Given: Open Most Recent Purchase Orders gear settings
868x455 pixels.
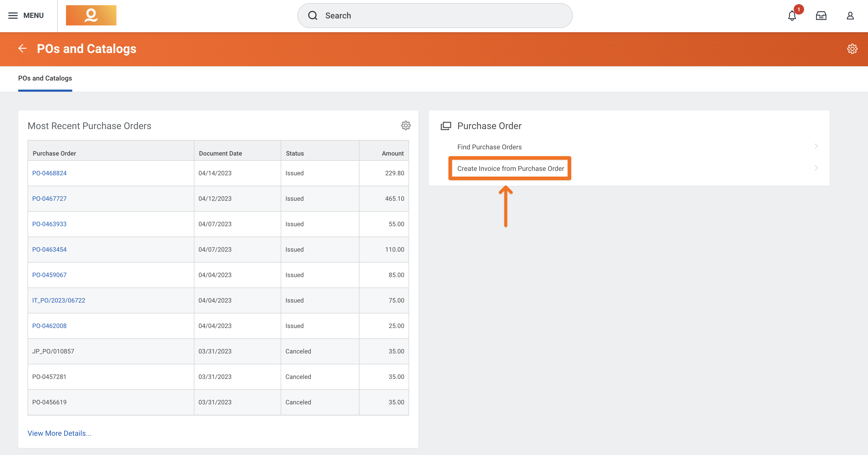Looking at the screenshot, I should click(x=406, y=126).
